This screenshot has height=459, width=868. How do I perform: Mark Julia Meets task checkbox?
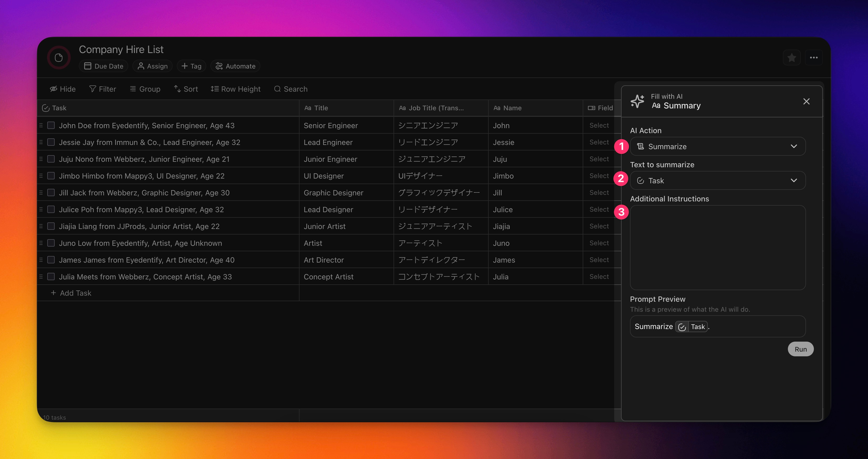(51, 277)
